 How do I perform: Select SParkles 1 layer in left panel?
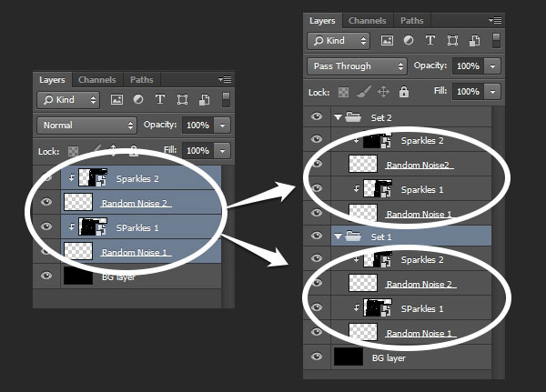pyautogui.click(x=141, y=227)
